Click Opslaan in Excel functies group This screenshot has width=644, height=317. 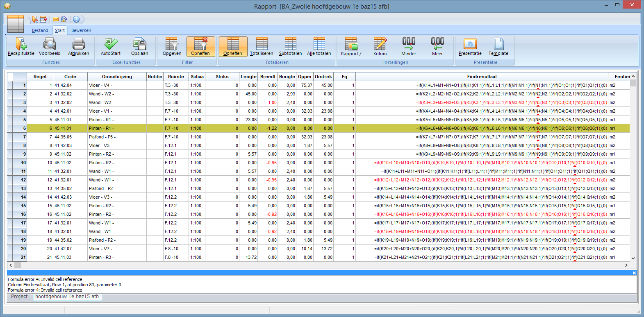pyautogui.click(x=139, y=47)
